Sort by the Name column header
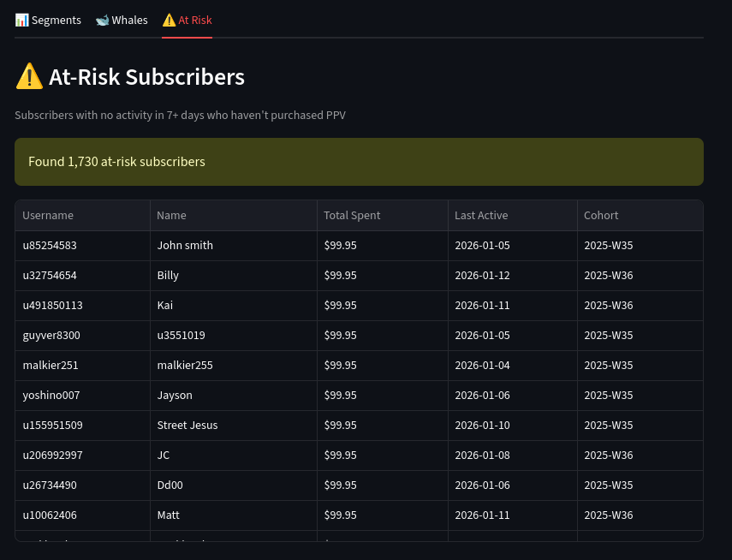Screen dimensions: 732x560 tap(172, 216)
